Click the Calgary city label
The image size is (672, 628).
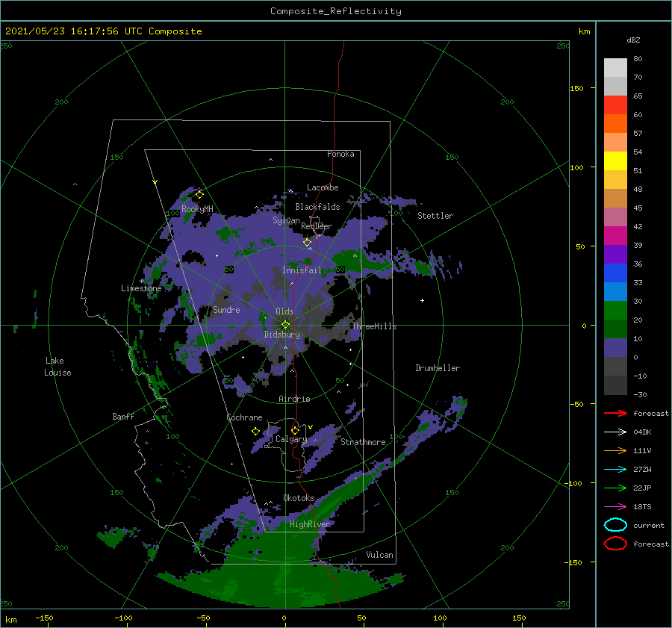coord(291,439)
